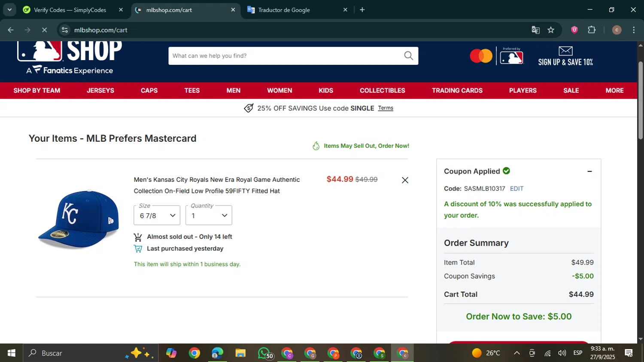The width and height of the screenshot is (644, 362).
Task: Close the Traductor de Google tab
Action: pyautogui.click(x=345, y=9)
